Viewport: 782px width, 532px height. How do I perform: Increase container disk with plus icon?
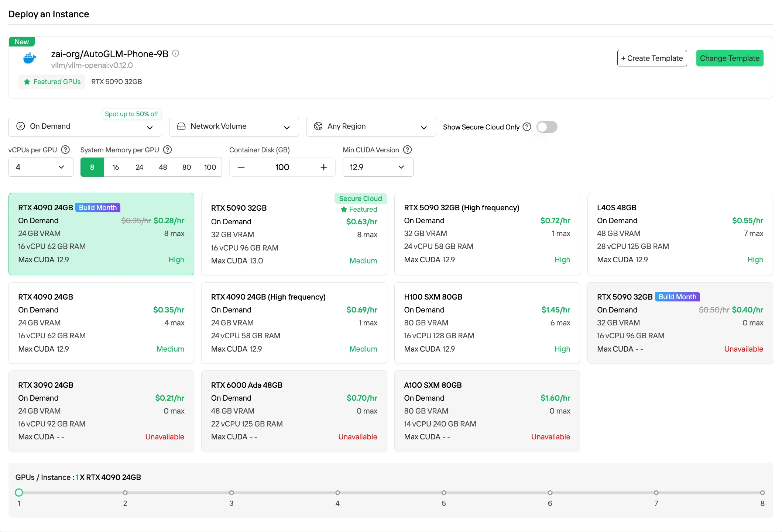pos(324,167)
